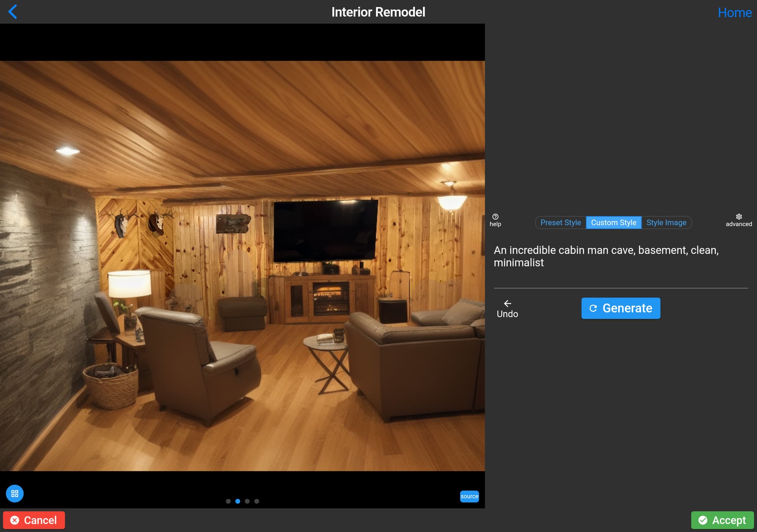The height and width of the screenshot is (532, 757).
Task: Go back with the blue chevron arrow
Action: point(13,12)
